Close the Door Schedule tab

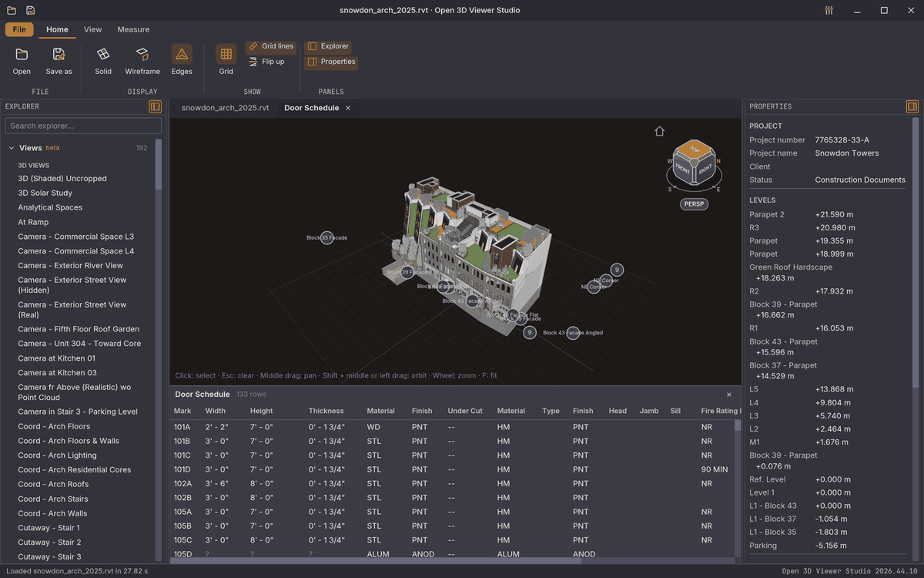click(x=348, y=108)
